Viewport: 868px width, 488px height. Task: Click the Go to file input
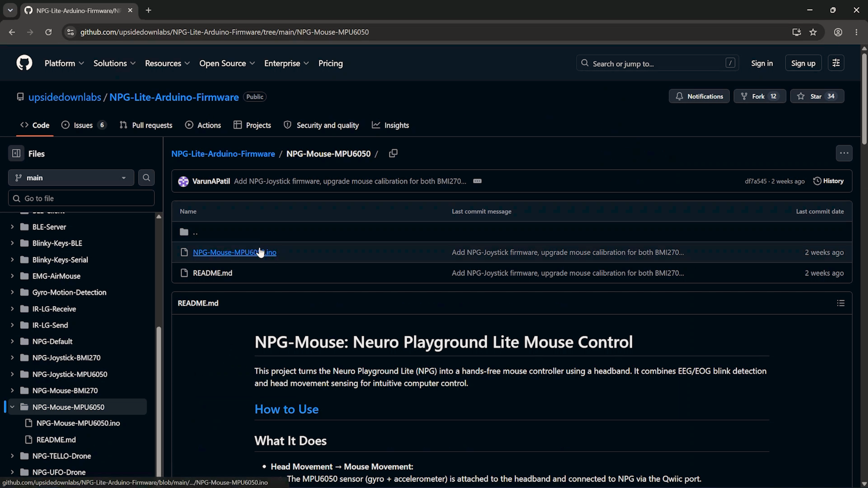pos(81,198)
